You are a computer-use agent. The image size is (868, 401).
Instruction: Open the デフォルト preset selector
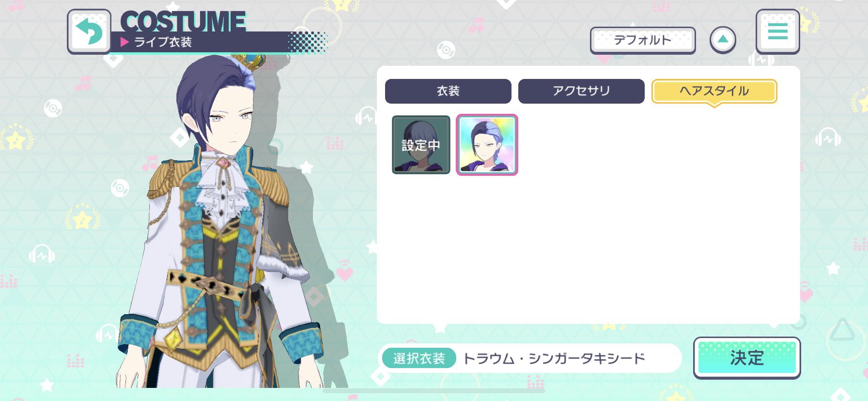[643, 40]
